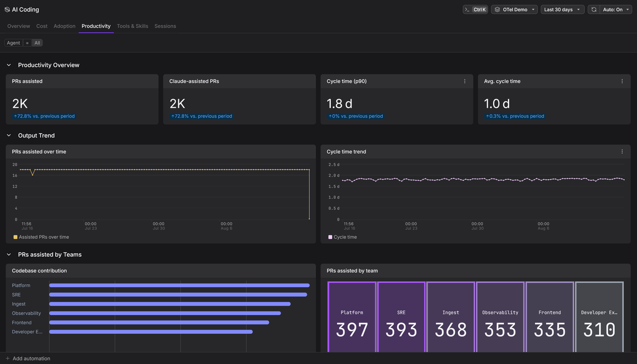This screenshot has height=364, width=637.
Task: Change the Agent filter value All
Action: pyautogui.click(x=37, y=43)
